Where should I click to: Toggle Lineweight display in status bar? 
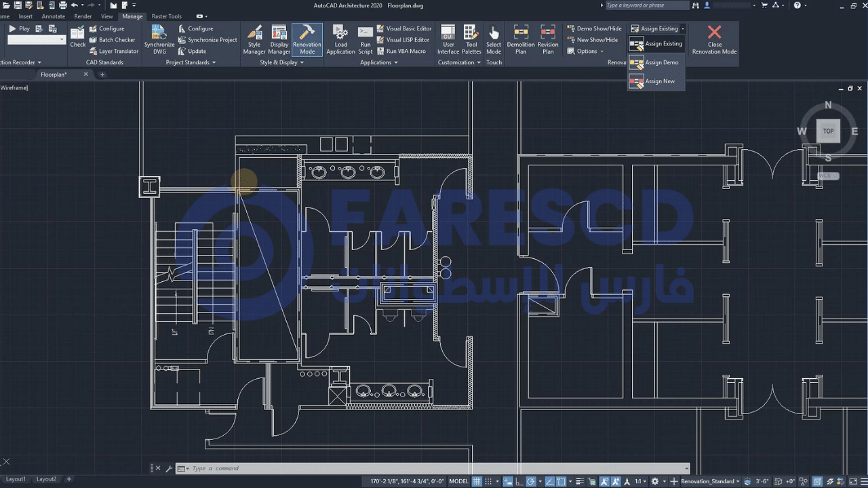(x=580, y=481)
